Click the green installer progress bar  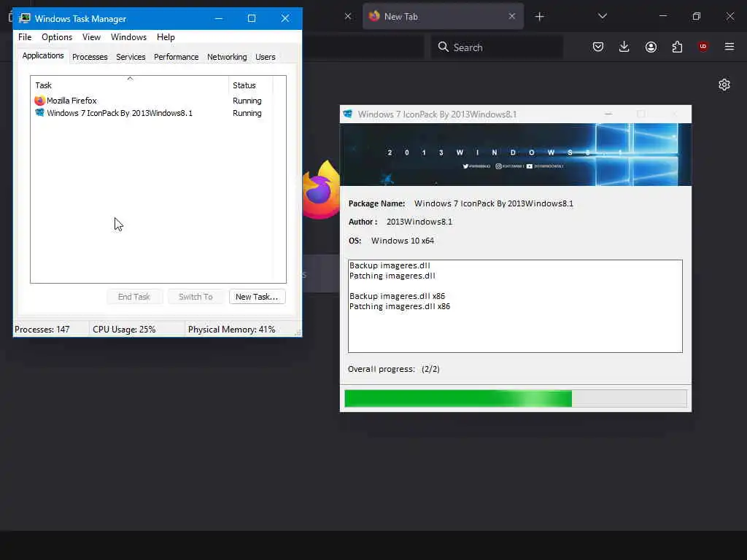pyautogui.click(x=516, y=399)
